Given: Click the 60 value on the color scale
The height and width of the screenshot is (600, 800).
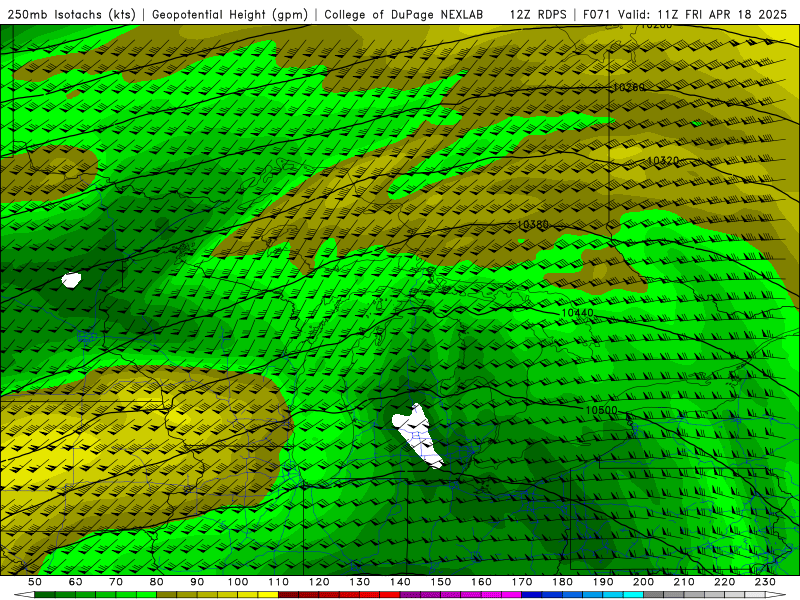Looking at the screenshot, I should pos(76,582).
